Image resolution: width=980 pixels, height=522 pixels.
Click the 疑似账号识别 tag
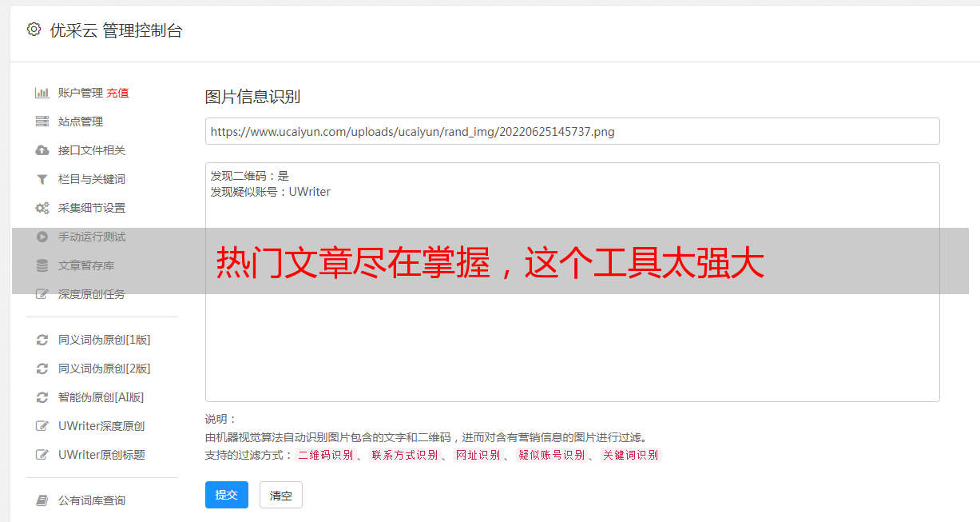click(551, 455)
